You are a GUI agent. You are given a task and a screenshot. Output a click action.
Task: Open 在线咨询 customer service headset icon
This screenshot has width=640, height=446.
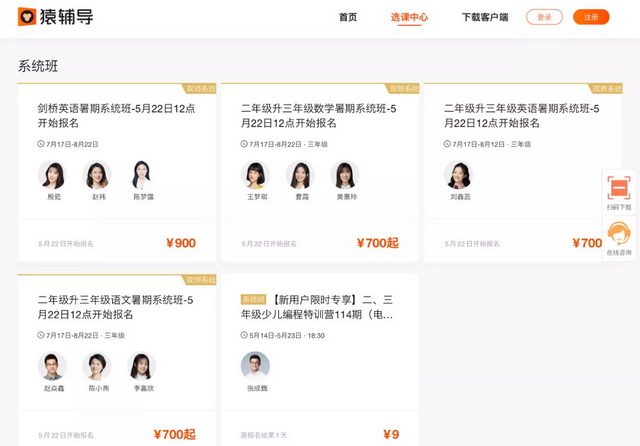click(619, 234)
